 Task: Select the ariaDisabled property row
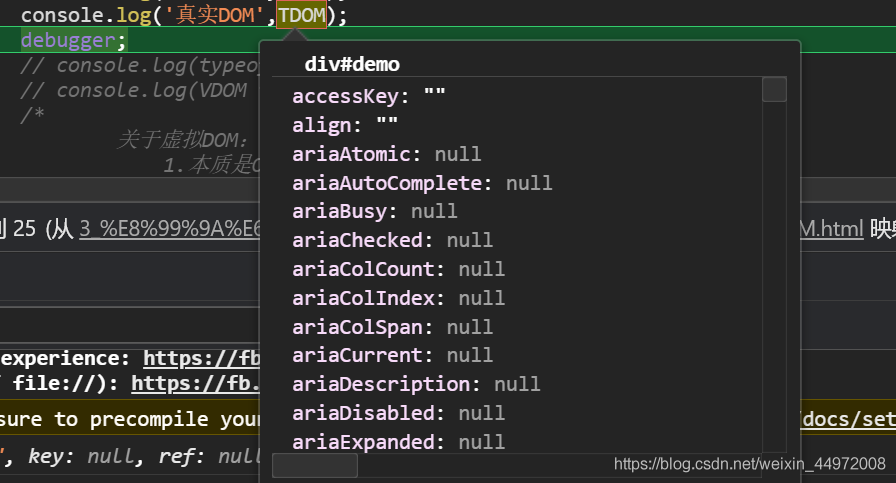[x=399, y=413]
